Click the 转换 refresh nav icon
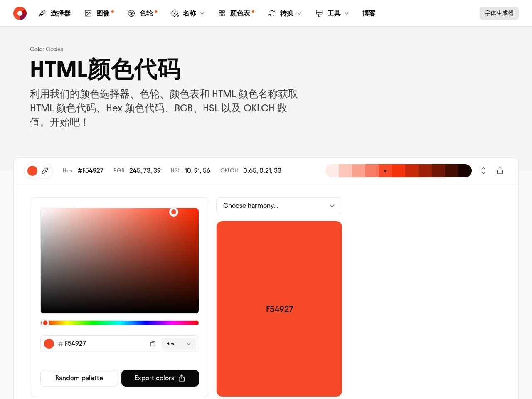The height and width of the screenshot is (399, 532). coord(272,13)
